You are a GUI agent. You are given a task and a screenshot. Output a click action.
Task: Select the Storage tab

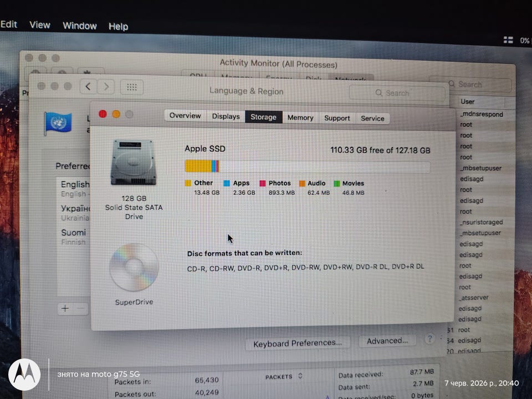coord(264,117)
